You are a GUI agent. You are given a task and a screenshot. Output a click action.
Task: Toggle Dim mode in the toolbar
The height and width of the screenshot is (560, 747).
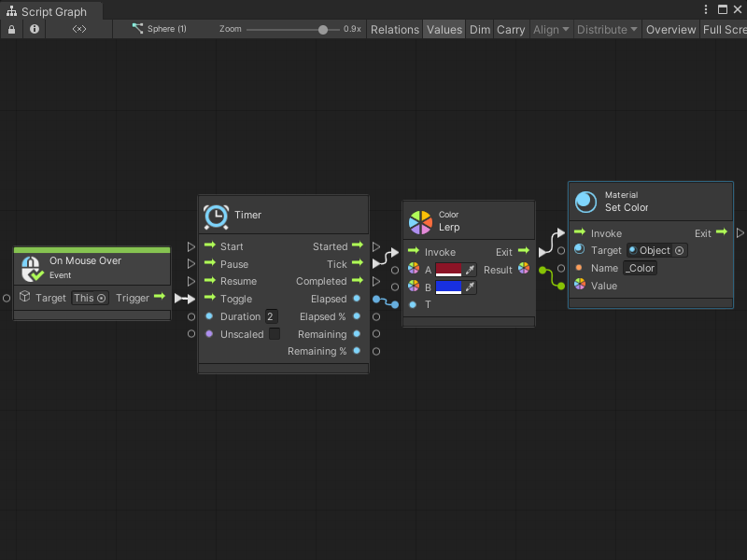pos(480,29)
